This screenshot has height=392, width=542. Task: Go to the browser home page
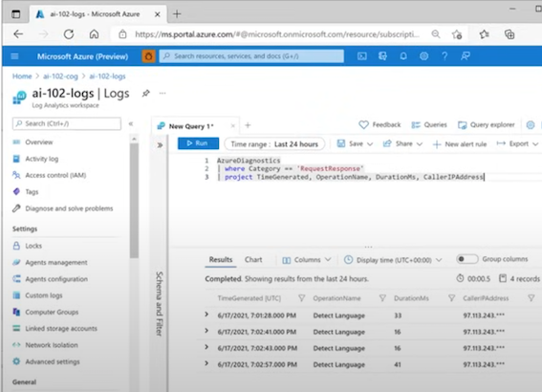pyautogui.click(x=94, y=33)
